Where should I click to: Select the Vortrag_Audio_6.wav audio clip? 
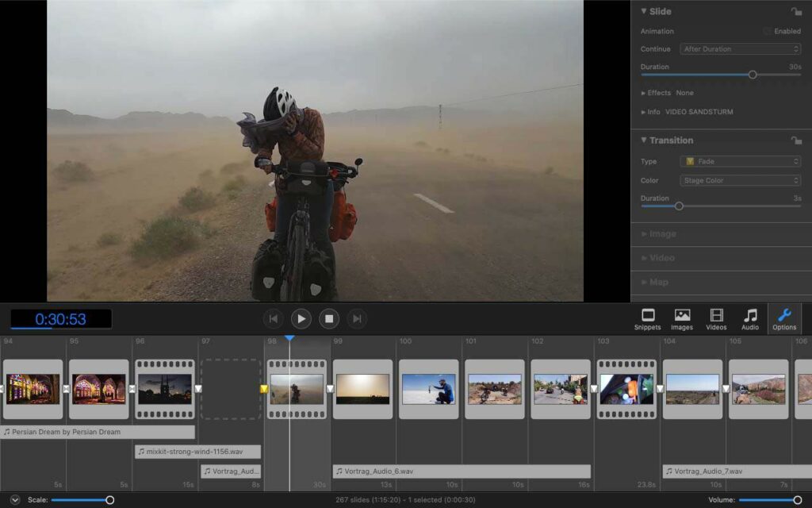pyautogui.click(x=462, y=471)
